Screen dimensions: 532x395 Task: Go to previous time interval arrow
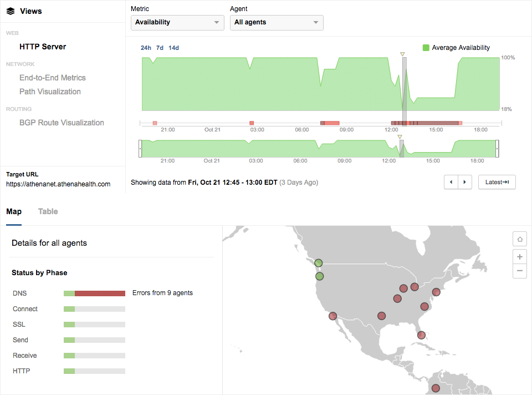(x=451, y=182)
